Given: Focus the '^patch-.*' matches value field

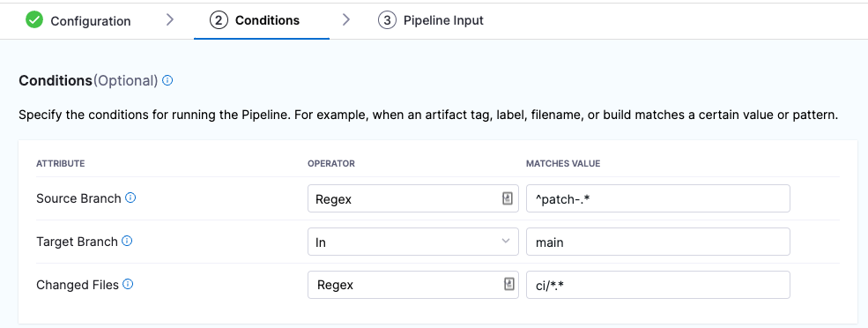Looking at the screenshot, I should click(657, 199).
